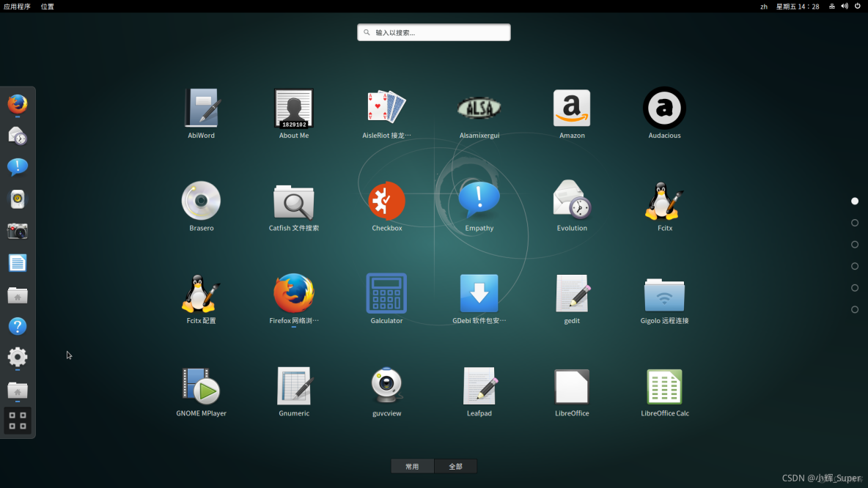Open the 位置 places menu
868x488 pixels.
click(48, 7)
